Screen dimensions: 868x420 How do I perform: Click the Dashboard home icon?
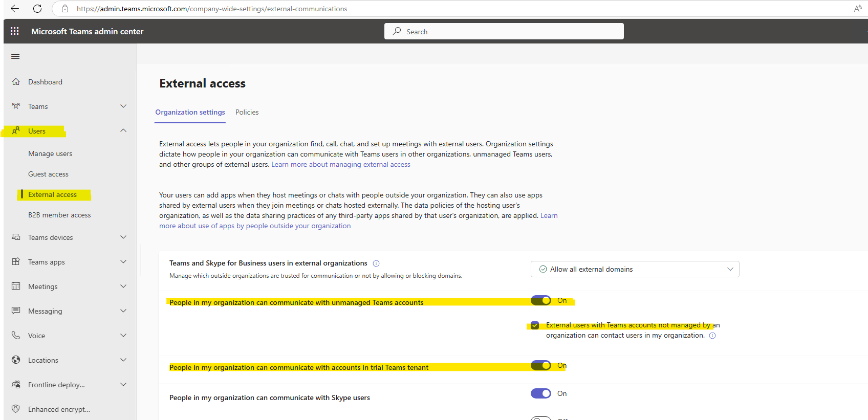16,82
